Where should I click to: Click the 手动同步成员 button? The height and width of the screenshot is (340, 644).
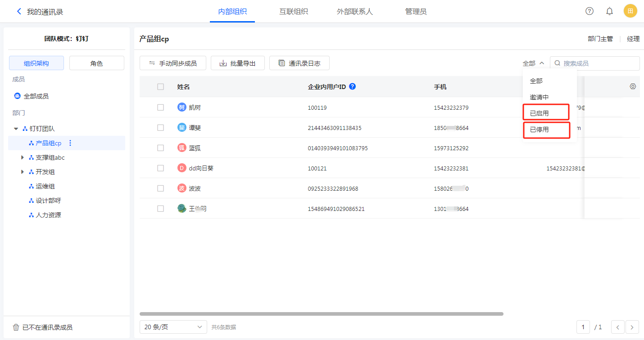tap(173, 63)
